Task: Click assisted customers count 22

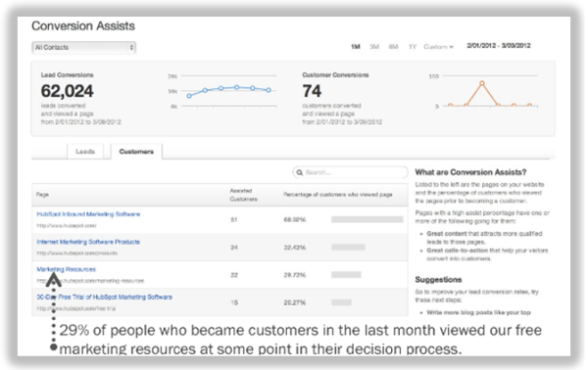Action: tap(234, 275)
